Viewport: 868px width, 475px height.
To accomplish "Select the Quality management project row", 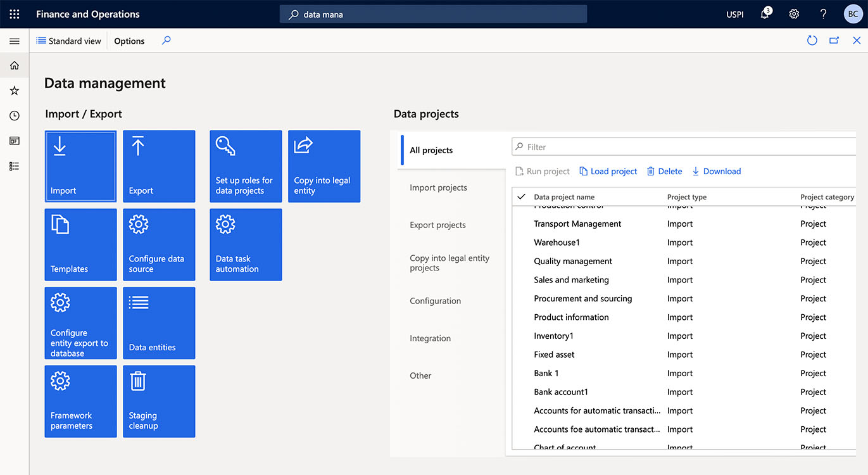I will [684, 261].
